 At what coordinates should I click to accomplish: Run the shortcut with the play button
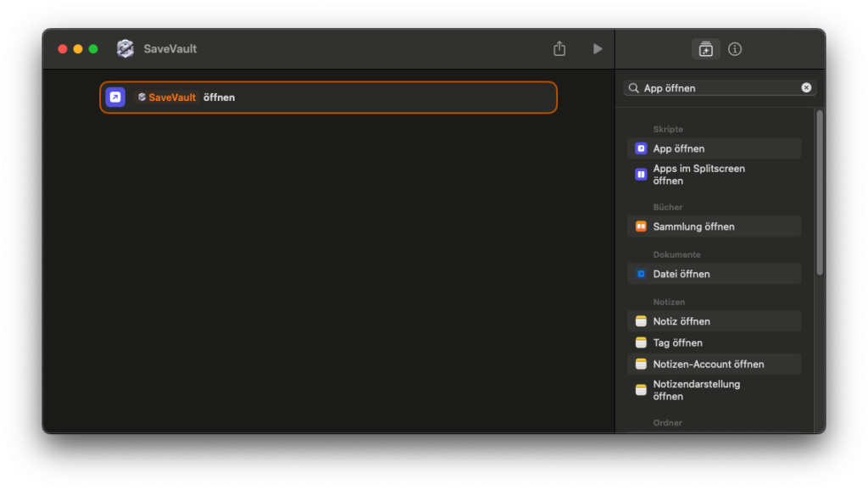[x=598, y=48]
